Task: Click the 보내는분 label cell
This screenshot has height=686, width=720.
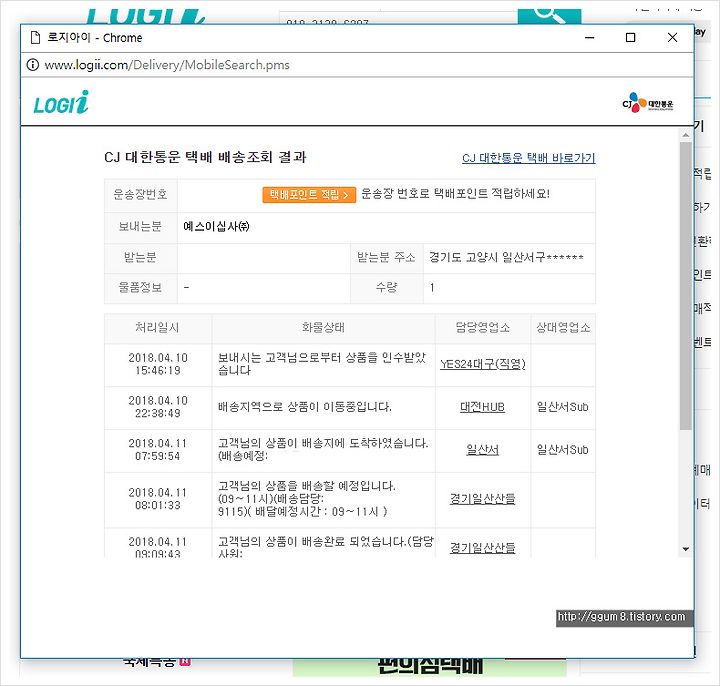Action: 141,226
